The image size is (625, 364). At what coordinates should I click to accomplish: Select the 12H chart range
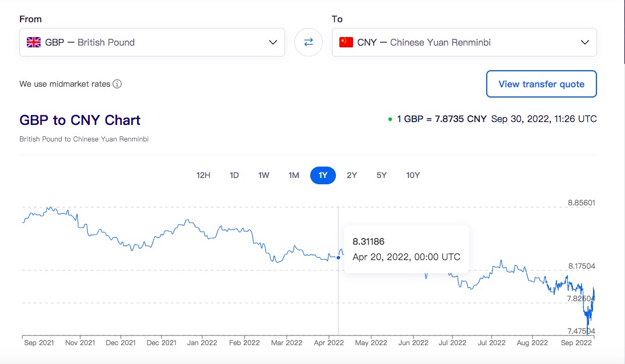tap(203, 175)
